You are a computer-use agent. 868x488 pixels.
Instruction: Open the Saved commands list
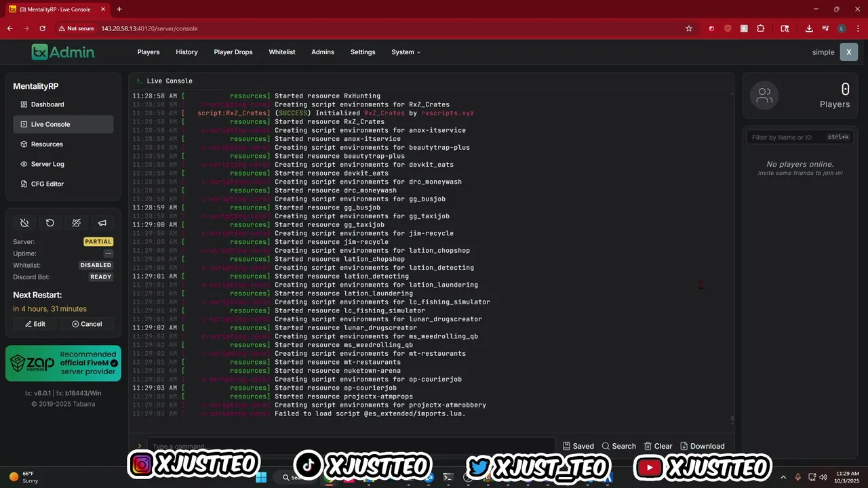(578, 446)
